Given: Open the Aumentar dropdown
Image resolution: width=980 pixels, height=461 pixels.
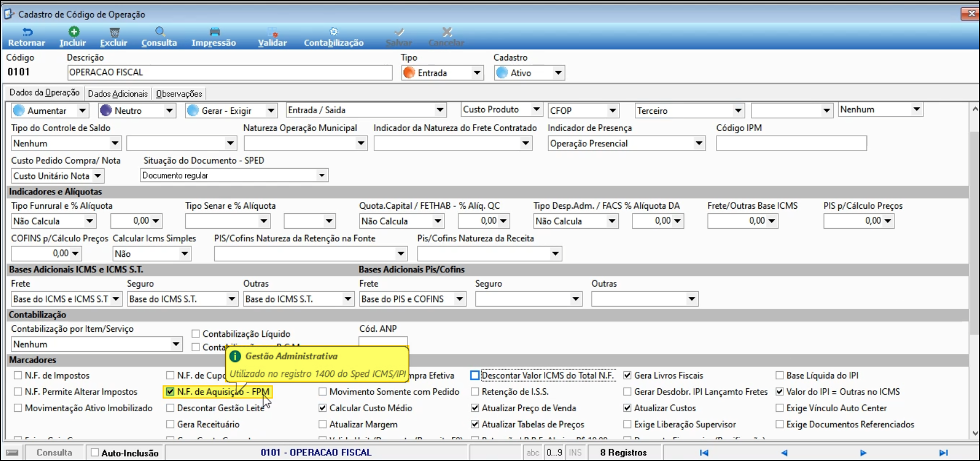Looking at the screenshot, I should pyautogui.click(x=82, y=111).
